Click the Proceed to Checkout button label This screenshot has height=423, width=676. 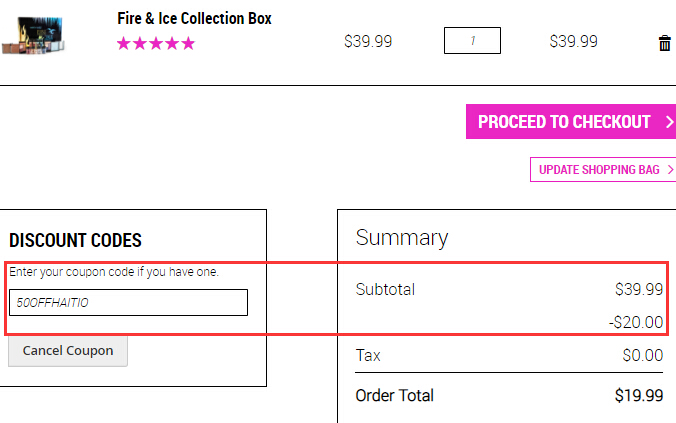click(564, 122)
